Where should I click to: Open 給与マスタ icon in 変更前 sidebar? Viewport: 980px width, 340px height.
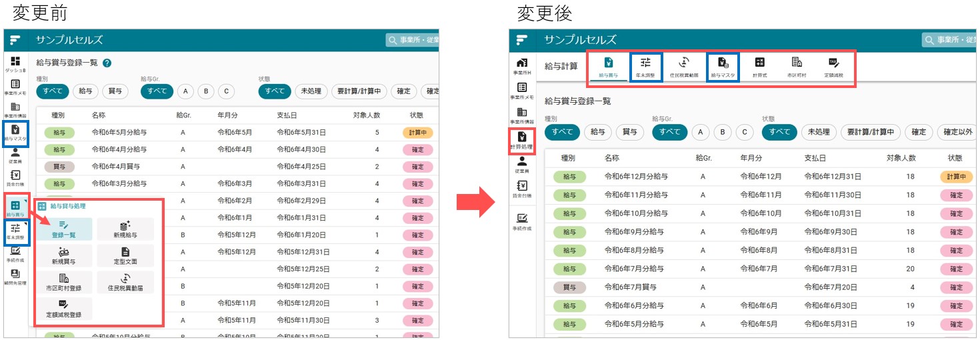[15, 133]
